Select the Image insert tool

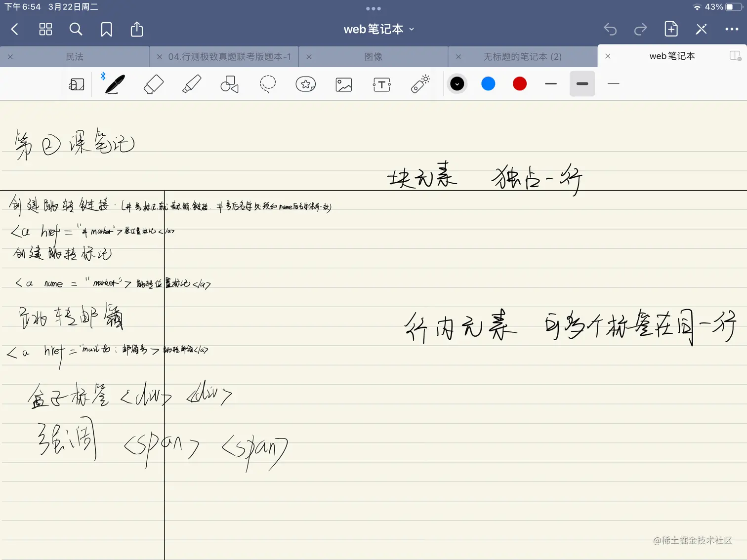coord(344,84)
